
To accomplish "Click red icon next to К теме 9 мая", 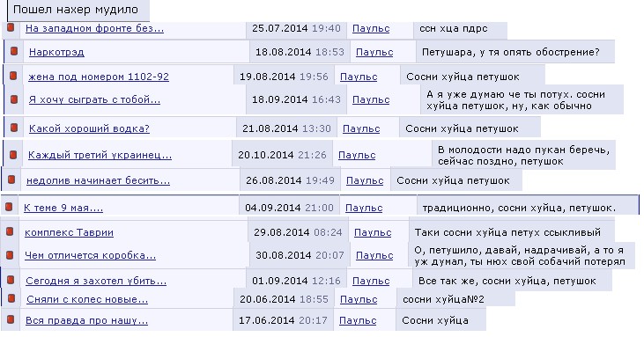I will point(9,207).
